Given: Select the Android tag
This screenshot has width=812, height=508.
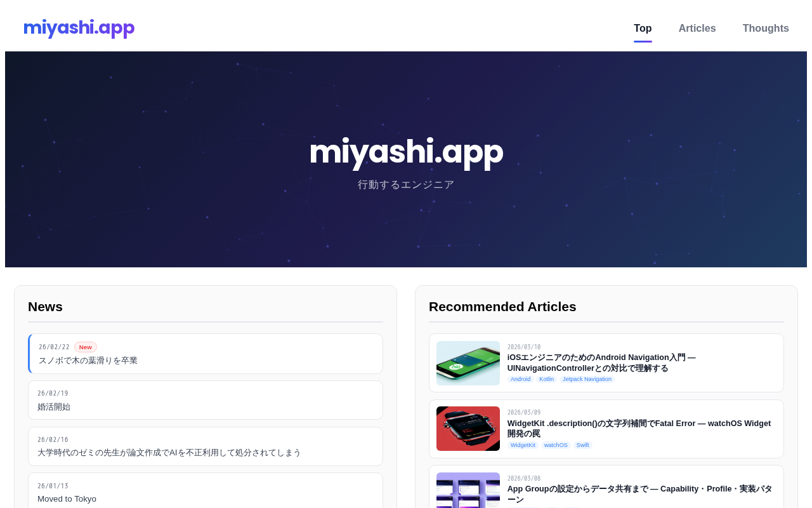Looking at the screenshot, I should point(521,379).
